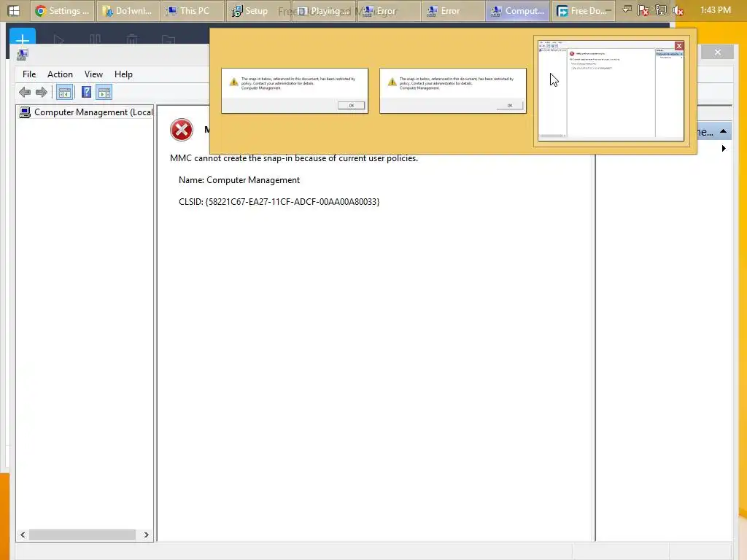Open the 1:43 PM clock

pos(716,10)
